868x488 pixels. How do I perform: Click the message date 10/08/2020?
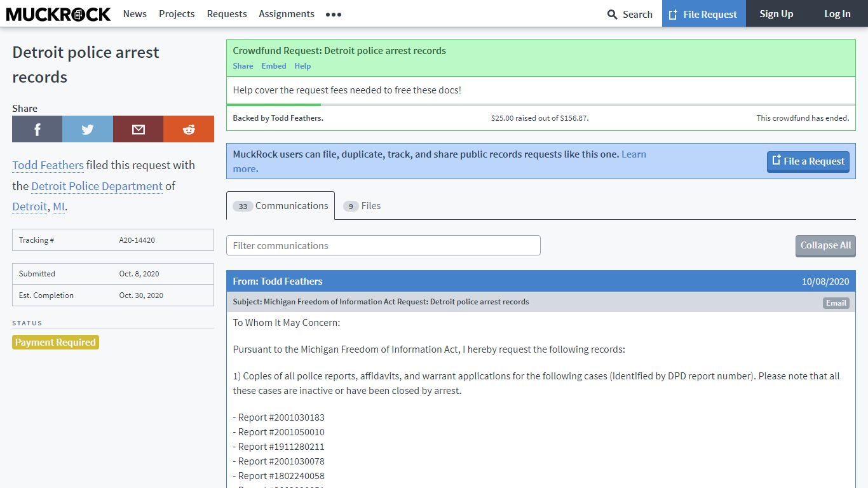[825, 281]
